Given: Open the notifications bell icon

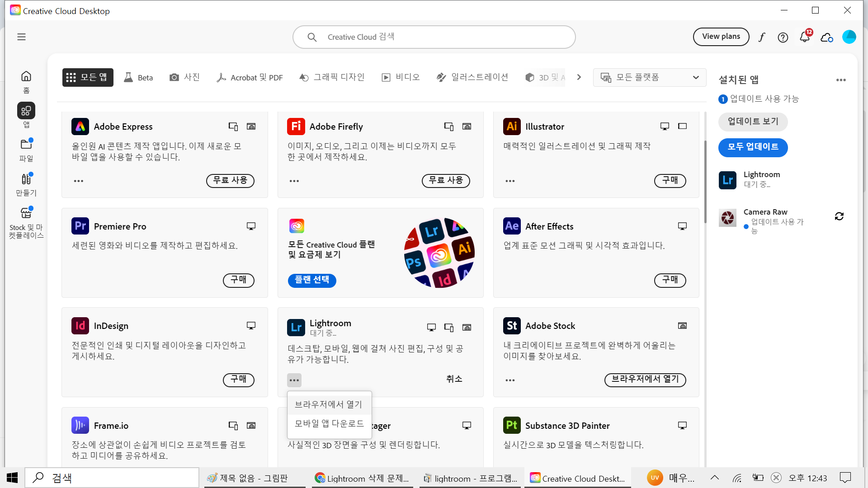Looking at the screenshot, I should [x=804, y=37].
